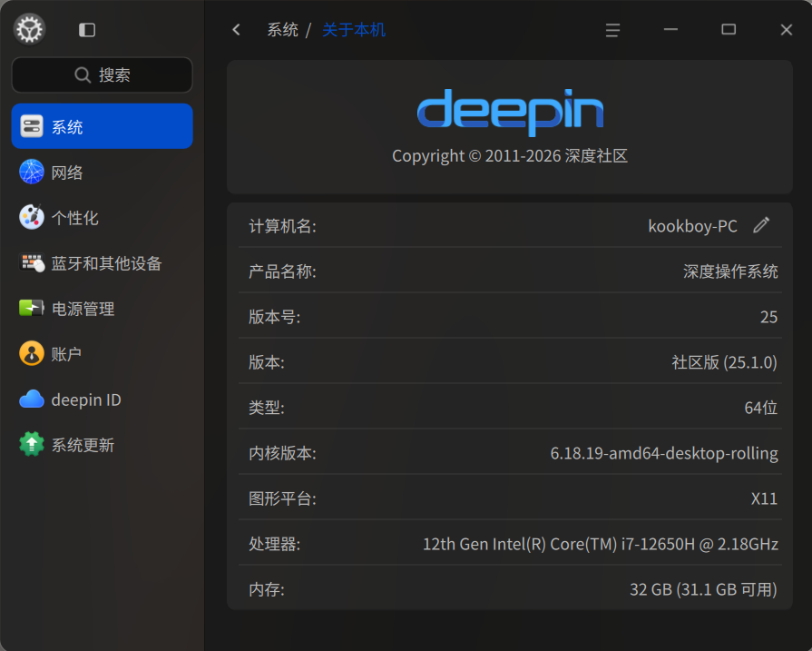Image resolution: width=812 pixels, height=651 pixels.
Task: Click the 内核版本 label
Action: coord(282,453)
